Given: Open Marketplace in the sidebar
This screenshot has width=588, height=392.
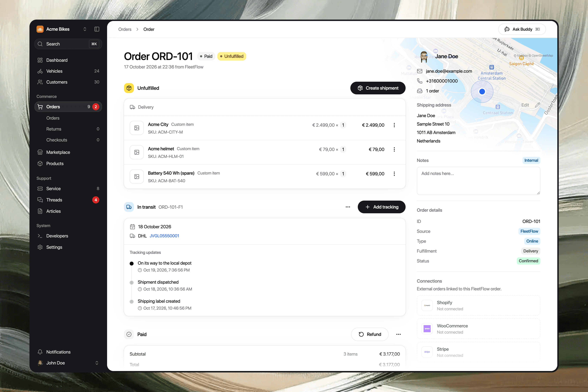Looking at the screenshot, I should [x=68, y=152].
